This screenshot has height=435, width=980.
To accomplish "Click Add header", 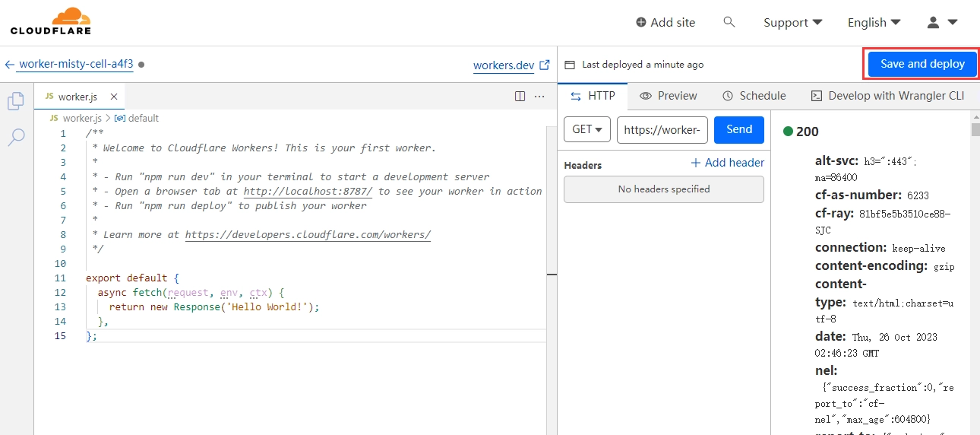I will 727,163.
